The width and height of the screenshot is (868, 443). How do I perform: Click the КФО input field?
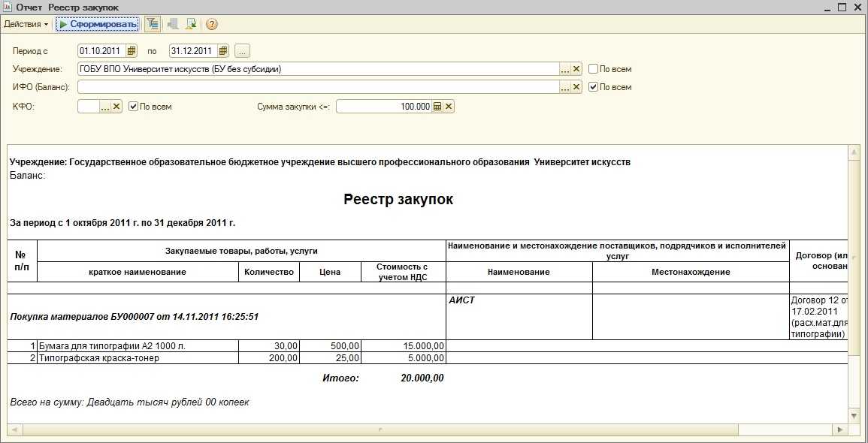pos(89,107)
